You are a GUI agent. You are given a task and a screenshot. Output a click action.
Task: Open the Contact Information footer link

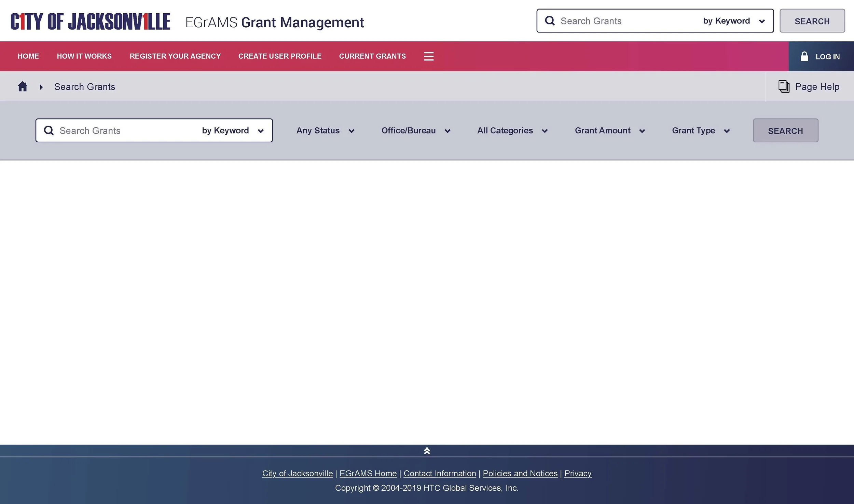click(x=439, y=474)
